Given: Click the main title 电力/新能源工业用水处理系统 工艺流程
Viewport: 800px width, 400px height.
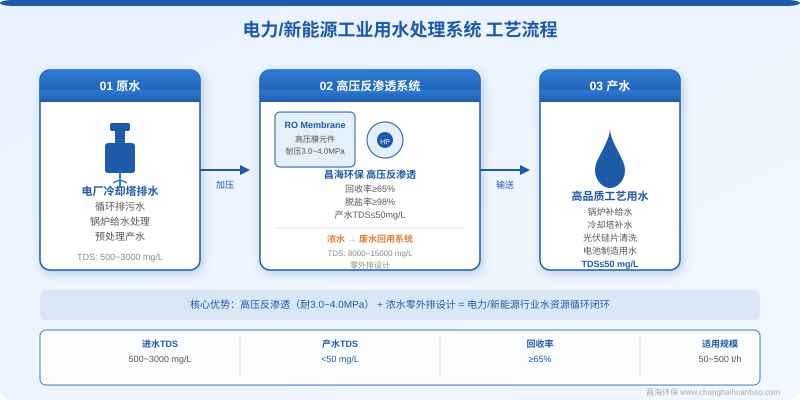Looking at the screenshot, I should [400, 30].
